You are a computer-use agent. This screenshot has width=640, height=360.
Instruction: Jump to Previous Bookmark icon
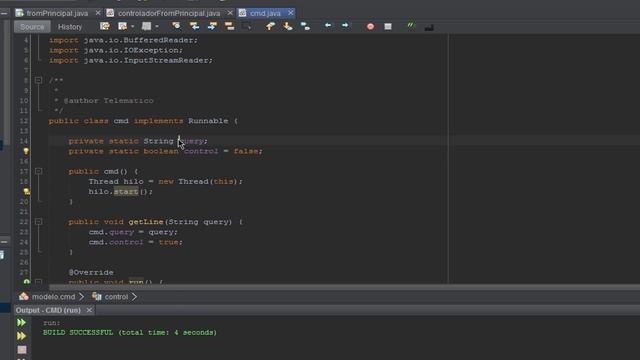point(270,27)
